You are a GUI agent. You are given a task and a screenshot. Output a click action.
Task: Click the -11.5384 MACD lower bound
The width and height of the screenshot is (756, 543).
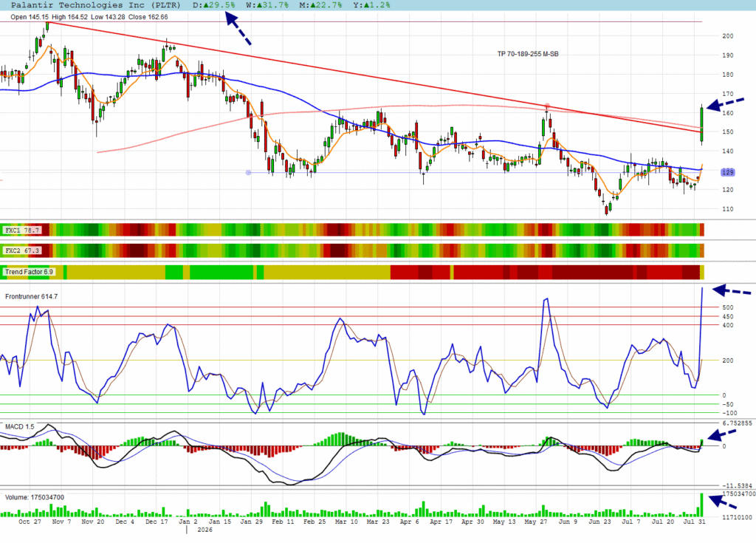[737, 485]
